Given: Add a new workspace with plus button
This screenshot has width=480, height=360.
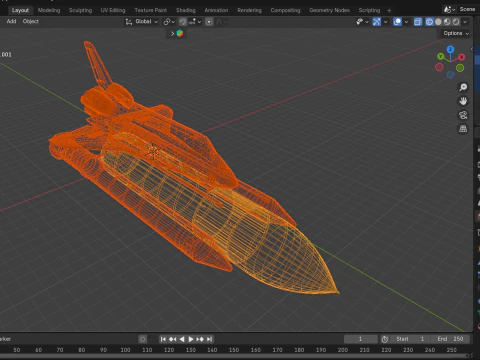Looking at the screenshot, I should pyautogui.click(x=389, y=10).
